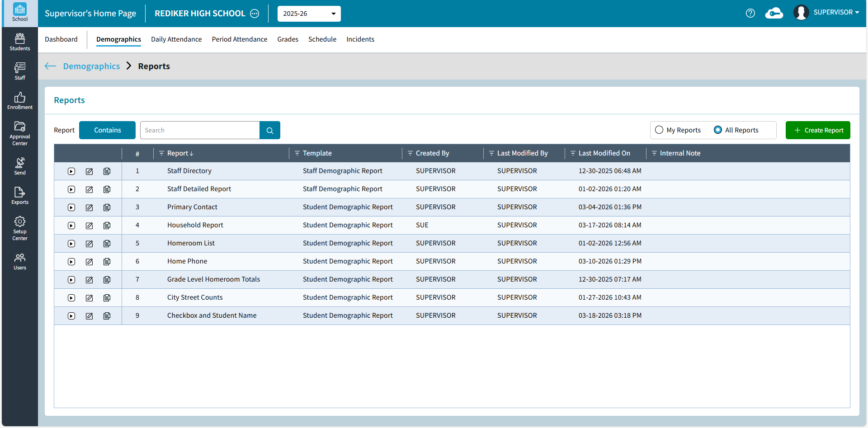The image size is (868, 428).
Task: Select the SUE created-by cell
Action: point(422,225)
